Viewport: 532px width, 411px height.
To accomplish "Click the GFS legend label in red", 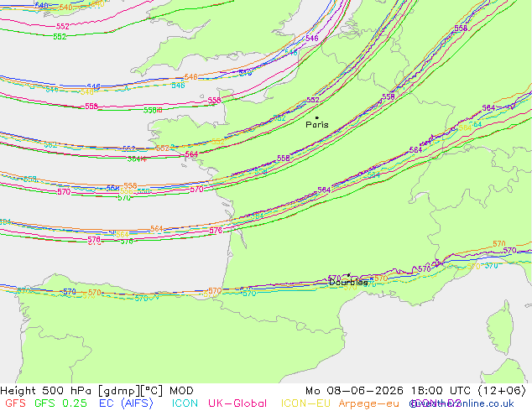I will [x=15, y=403].
